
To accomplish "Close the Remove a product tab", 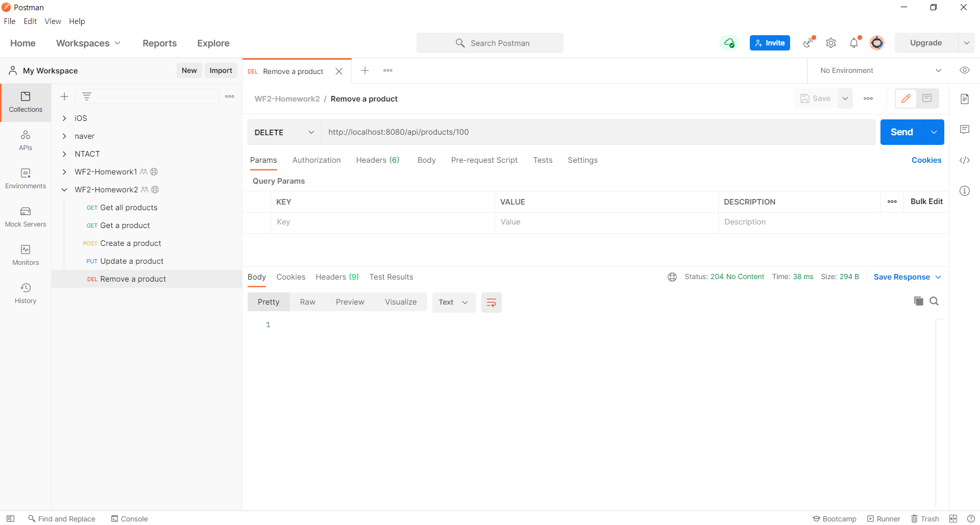I will (x=339, y=71).
